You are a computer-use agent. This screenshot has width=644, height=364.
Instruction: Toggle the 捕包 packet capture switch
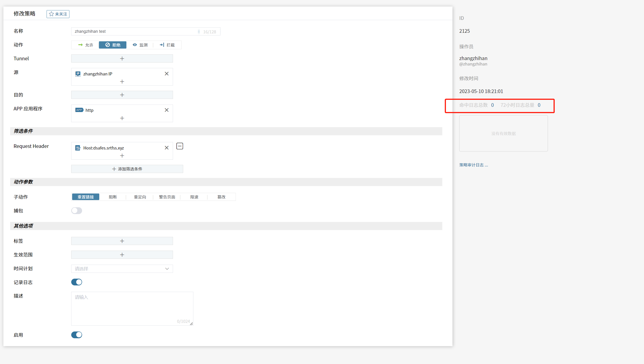click(77, 211)
